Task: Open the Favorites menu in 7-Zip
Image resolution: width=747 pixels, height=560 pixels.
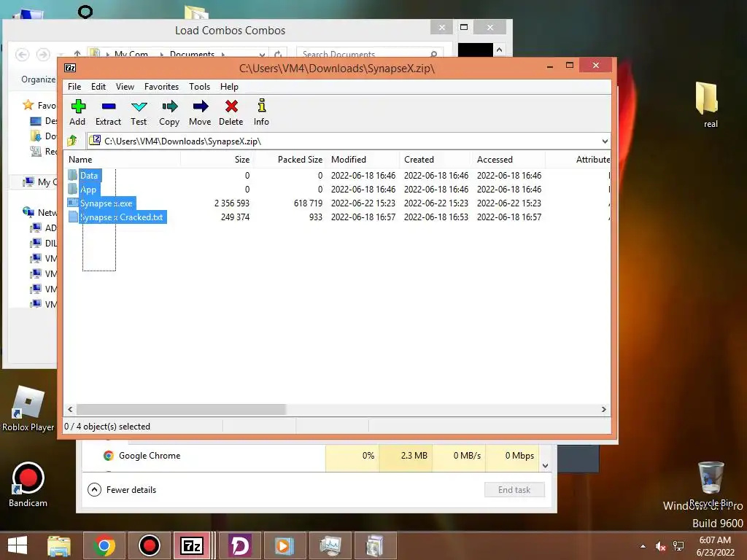Action: [x=161, y=87]
